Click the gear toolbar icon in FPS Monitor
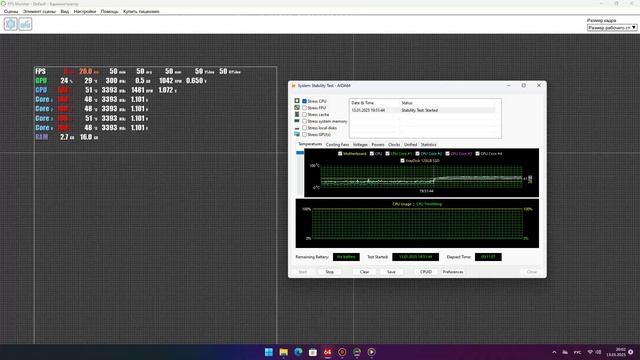640x360 pixels. tap(11, 24)
